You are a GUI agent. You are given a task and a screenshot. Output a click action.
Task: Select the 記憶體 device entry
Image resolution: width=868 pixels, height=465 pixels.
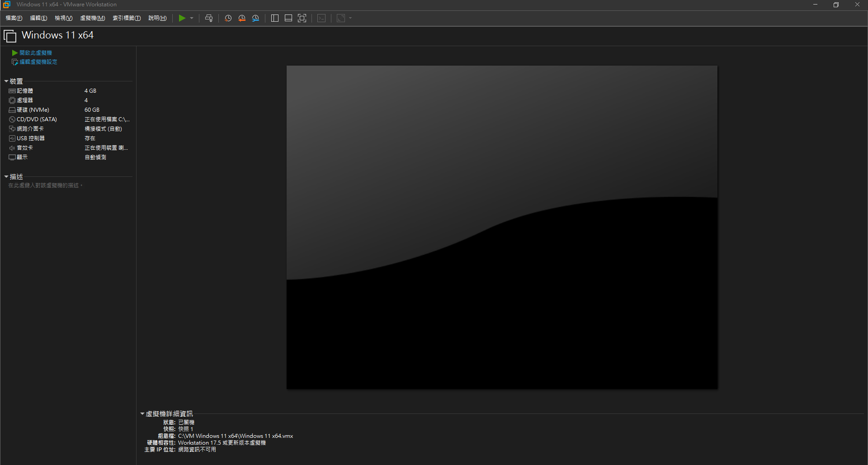[x=25, y=91]
